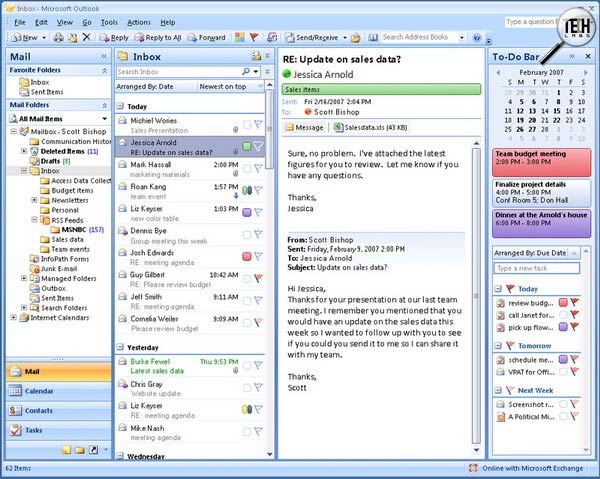Open the Tools menu
The image size is (600, 479).
[109, 22]
